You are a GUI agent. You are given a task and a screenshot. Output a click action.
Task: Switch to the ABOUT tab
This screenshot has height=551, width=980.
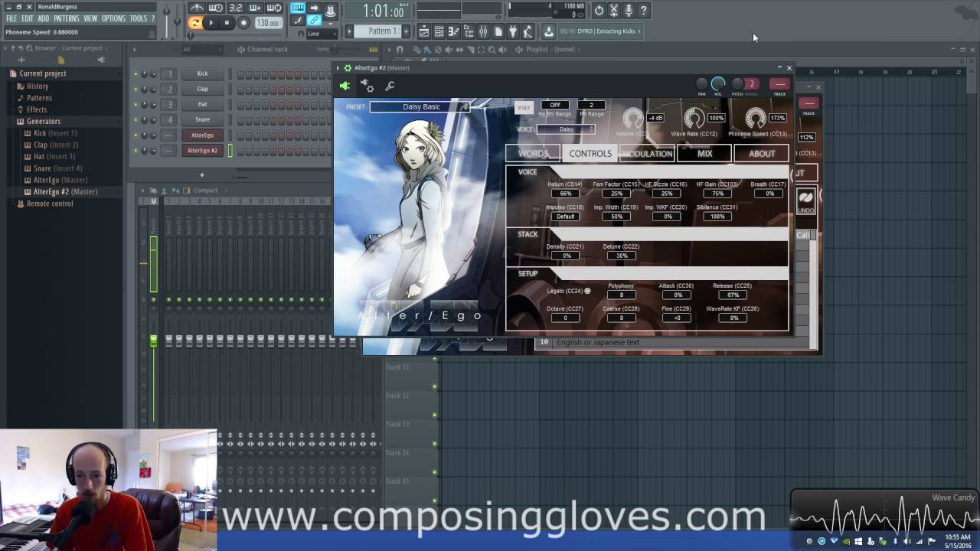(761, 154)
